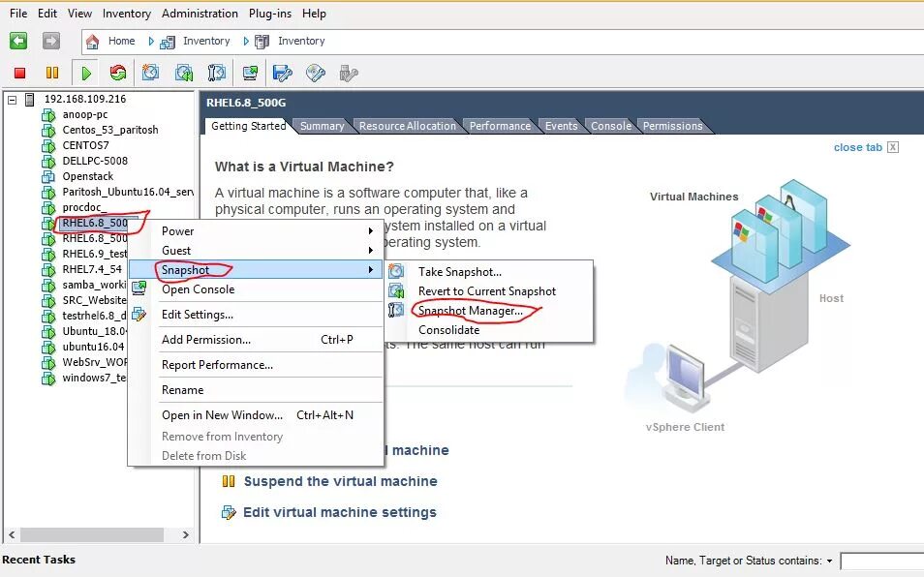The width and height of the screenshot is (924, 577).
Task: Click the Revert to snapshot toolbar icon
Action: [184, 73]
